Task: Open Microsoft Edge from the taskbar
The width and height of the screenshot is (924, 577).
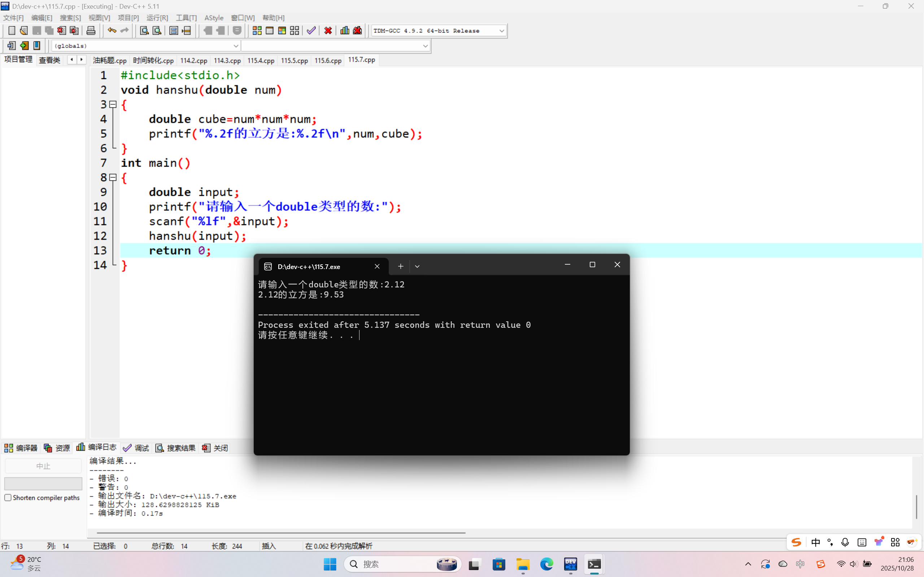Action: click(546, 564)
